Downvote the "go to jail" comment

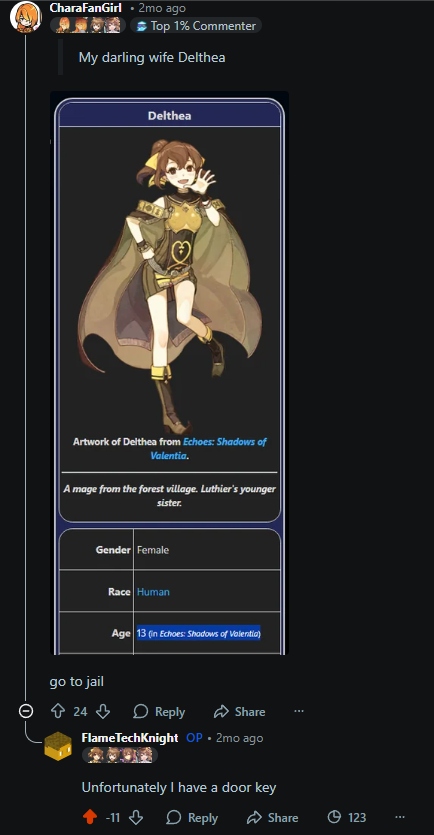[x=103, y=711]
